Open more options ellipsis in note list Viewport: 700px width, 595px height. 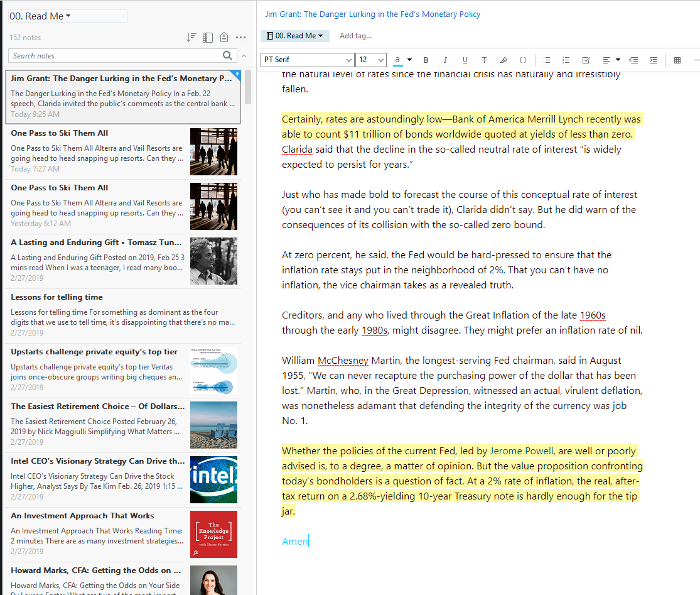point(240,38)
